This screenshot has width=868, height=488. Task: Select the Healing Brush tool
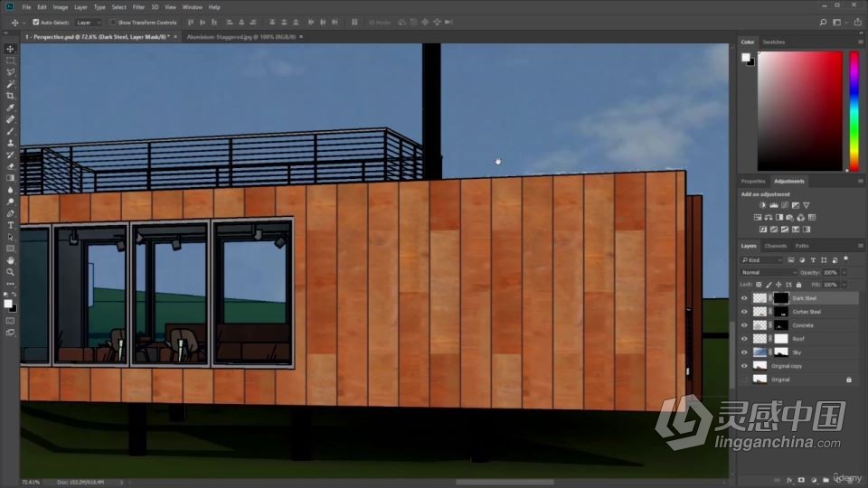tap(10, 119)
